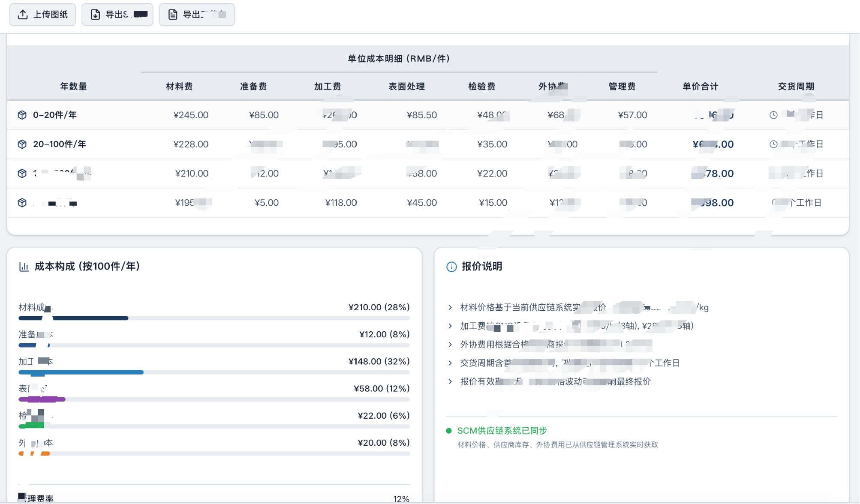Image resolution: width=860 pixels, height=504 pixels.
Task: Click the ¥228.00 cell in 20–100件/年 row
Action: 191,144
